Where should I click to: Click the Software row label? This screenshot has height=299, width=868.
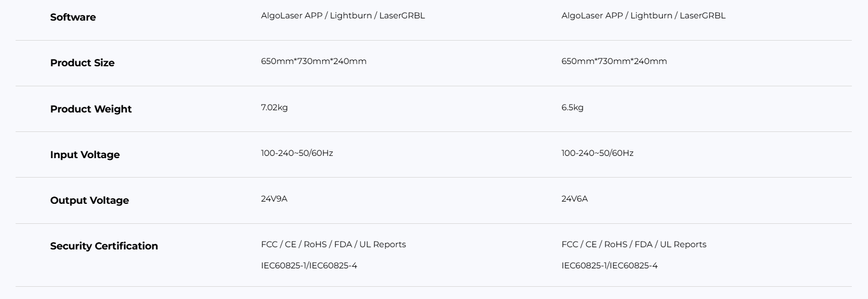pos(72,17)
